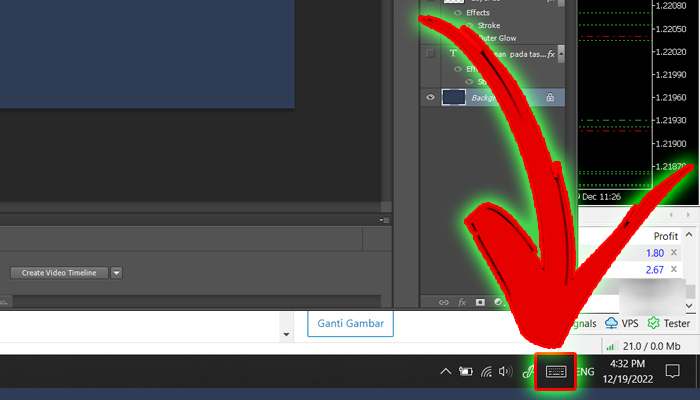Close the trade with 1.80 profit

673,253
